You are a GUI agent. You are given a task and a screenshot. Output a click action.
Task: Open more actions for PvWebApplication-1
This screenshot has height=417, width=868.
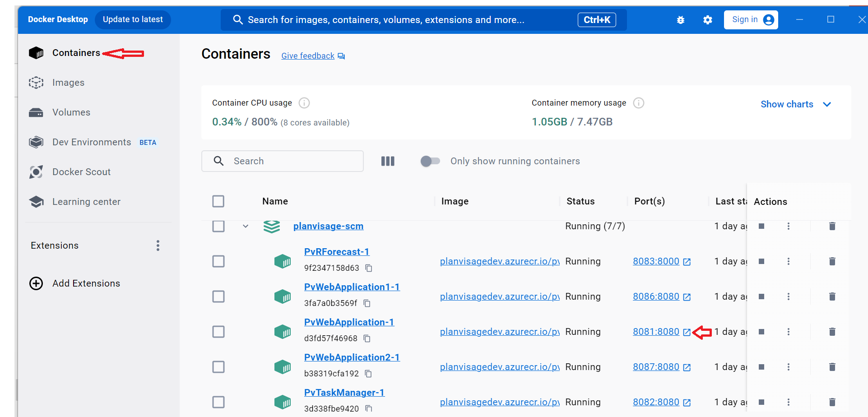(x=789, y=332)
